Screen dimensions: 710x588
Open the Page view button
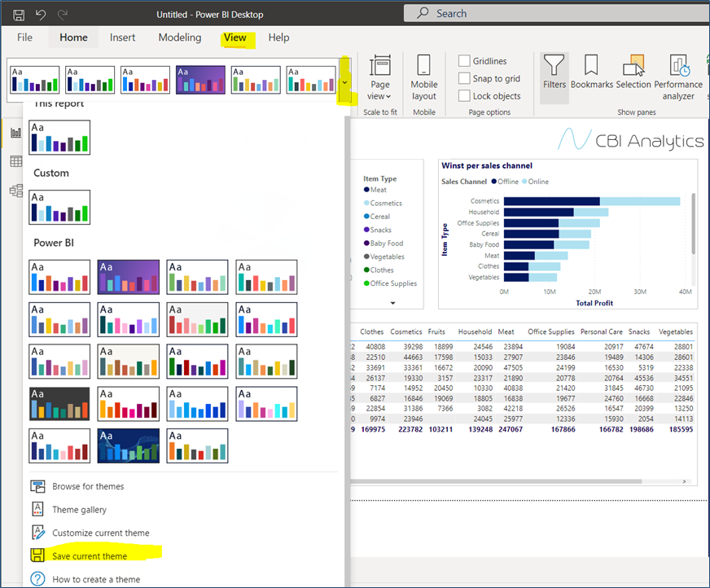coord(380,78)
